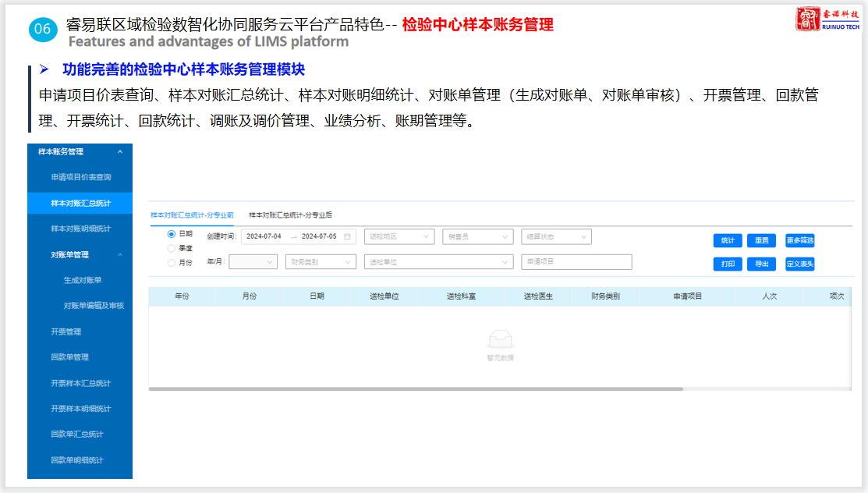Collapse 样本账务管理 menu chevron
The height and width of the screenshot is (493, 868).
coord(119,152)
